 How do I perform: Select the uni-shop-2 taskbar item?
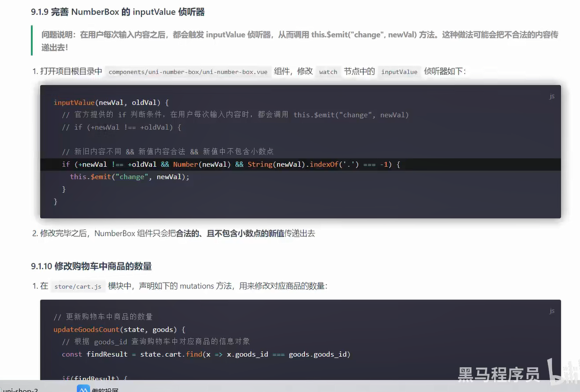(x=19, y=390)
